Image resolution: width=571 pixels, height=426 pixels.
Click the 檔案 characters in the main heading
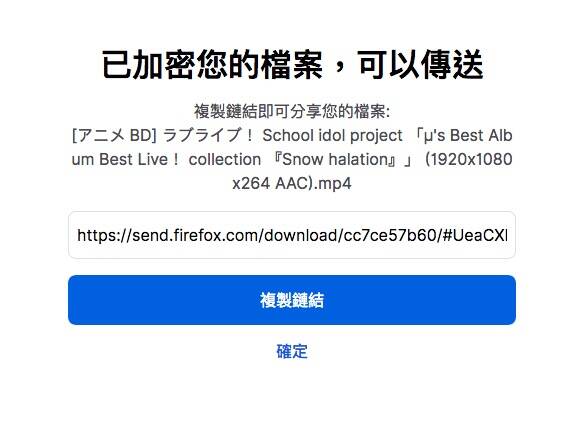click(x=292, y=65)
